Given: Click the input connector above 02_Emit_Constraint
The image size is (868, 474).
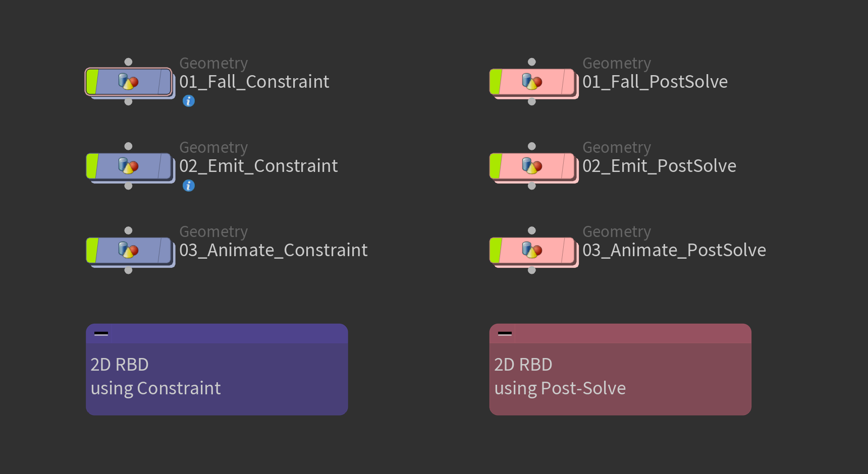Looking at the screenshot, I should (128, 146).
